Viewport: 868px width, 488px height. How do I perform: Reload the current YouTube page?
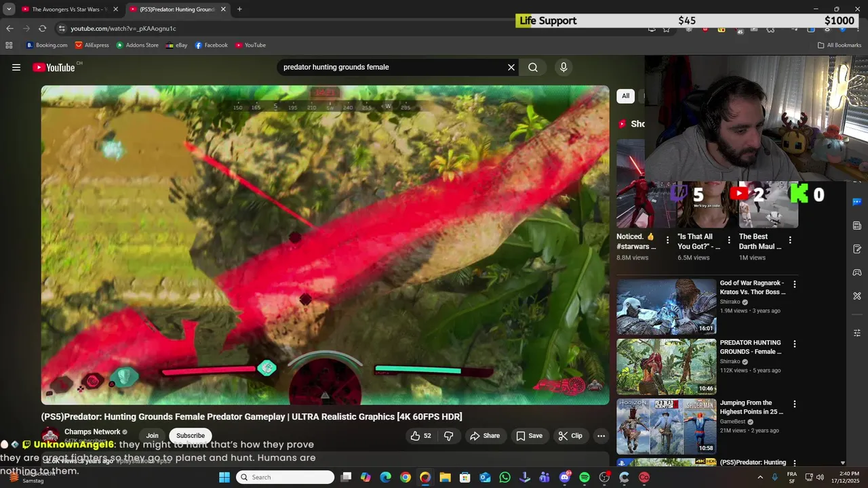coord(42,28)
